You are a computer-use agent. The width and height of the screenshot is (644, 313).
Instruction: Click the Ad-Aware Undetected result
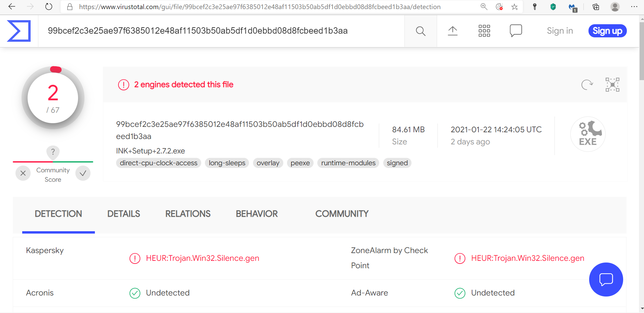pyautogui.click(x=493, y=293)
